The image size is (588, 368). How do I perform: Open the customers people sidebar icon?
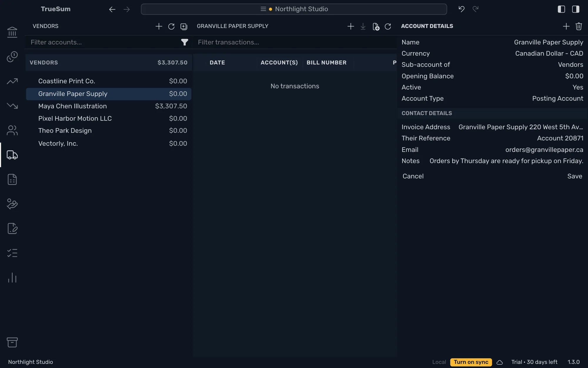[12, 130]
